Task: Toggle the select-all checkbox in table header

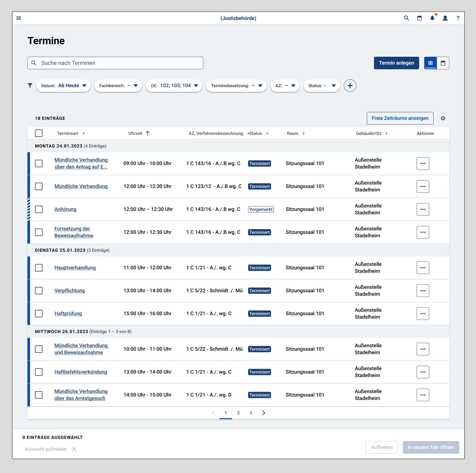Action: pyautogui.click(x=39, y=133)
